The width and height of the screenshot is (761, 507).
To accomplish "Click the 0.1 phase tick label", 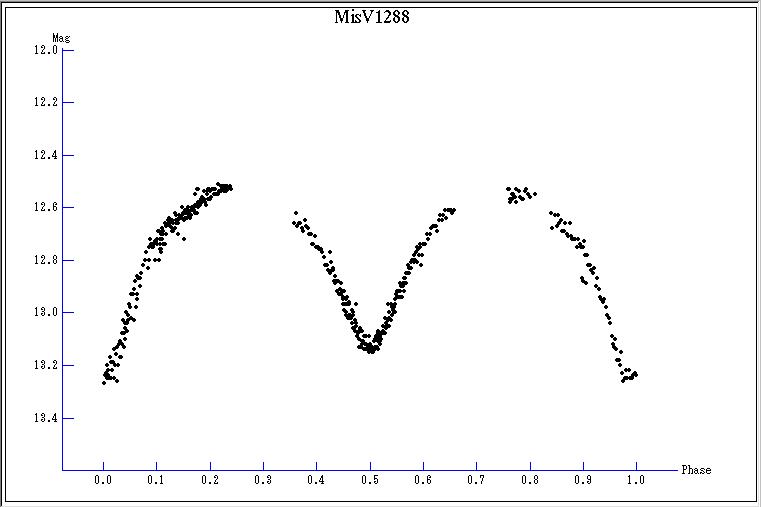I will (x=156, y=480).
